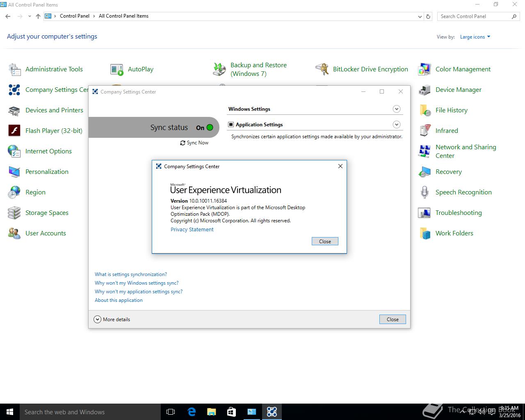Click the Sync Now refresh icon
This screenshot has height=420, width=525.
coord(183,143)
